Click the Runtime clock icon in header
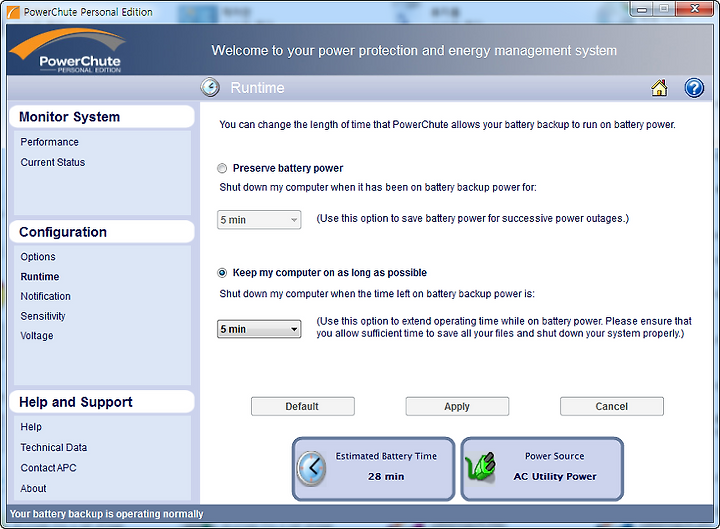Image resolution: width=720 pixels, height=529 pixels. 210,87
